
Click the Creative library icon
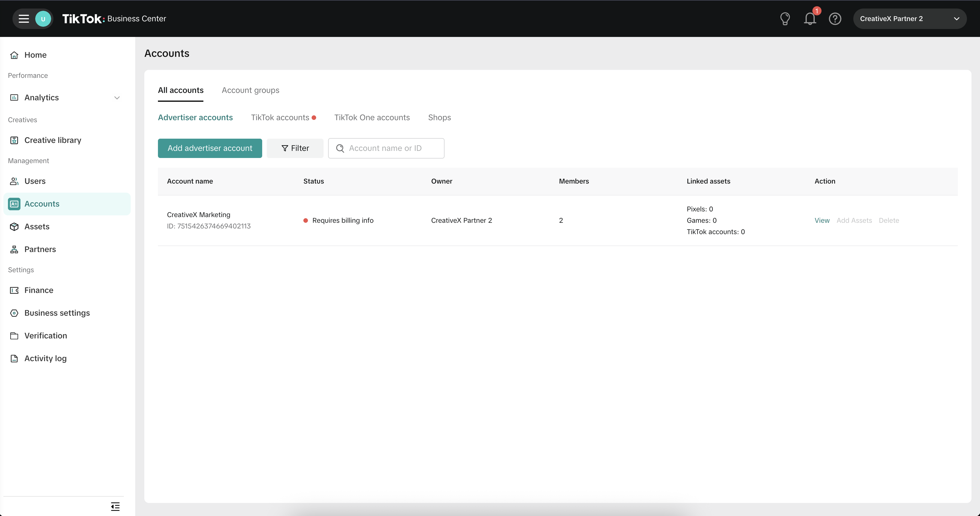(x=14, y=140)
